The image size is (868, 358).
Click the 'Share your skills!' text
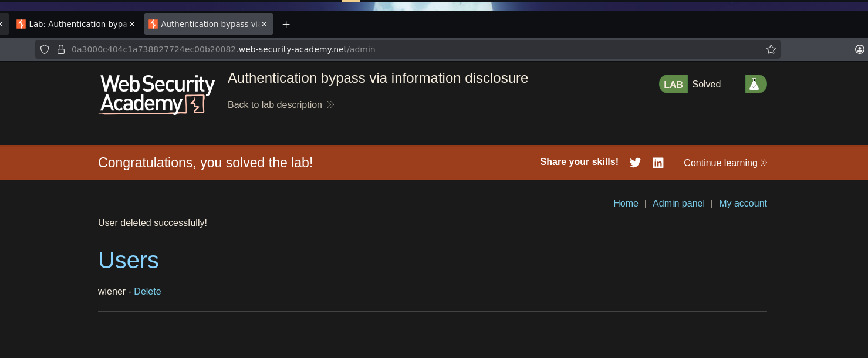coord(579,161)
